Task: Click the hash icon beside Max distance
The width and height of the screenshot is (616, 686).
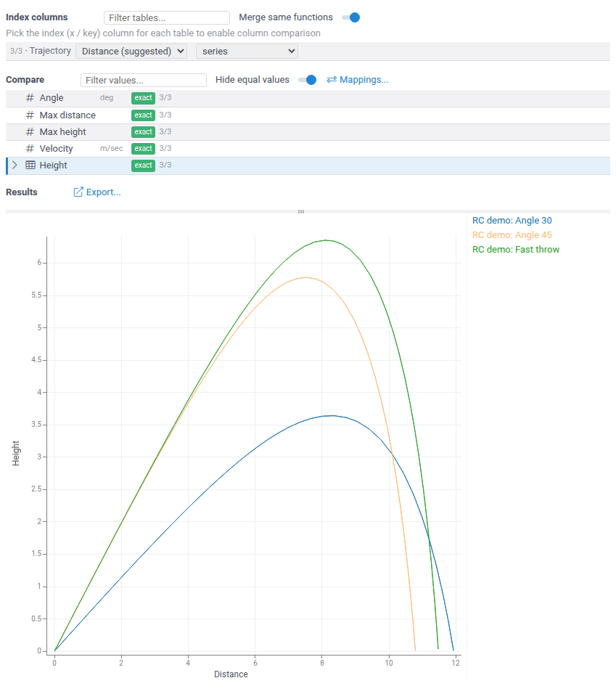Action: click(30, 115)
